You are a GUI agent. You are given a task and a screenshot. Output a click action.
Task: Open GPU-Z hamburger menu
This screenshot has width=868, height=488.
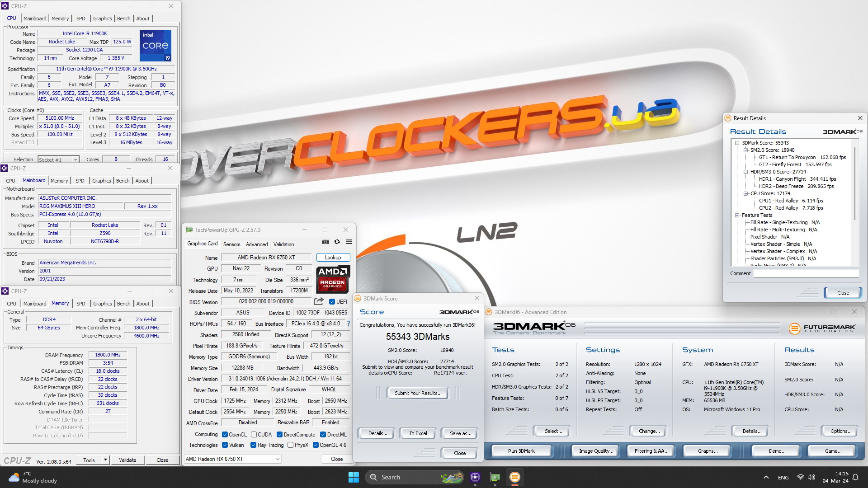[349, 242]
